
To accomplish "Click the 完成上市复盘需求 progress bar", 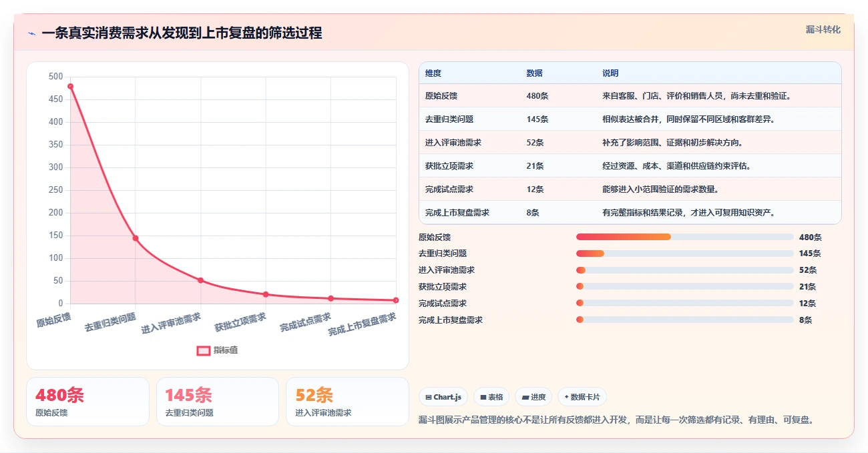I will (684, 320).
